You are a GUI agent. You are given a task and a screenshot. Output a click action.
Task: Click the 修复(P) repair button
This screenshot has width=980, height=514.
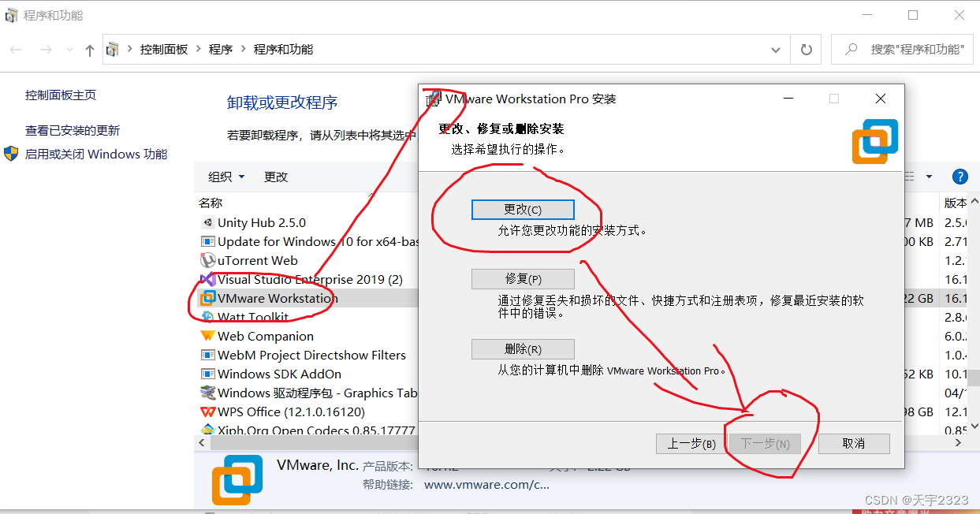523,279
